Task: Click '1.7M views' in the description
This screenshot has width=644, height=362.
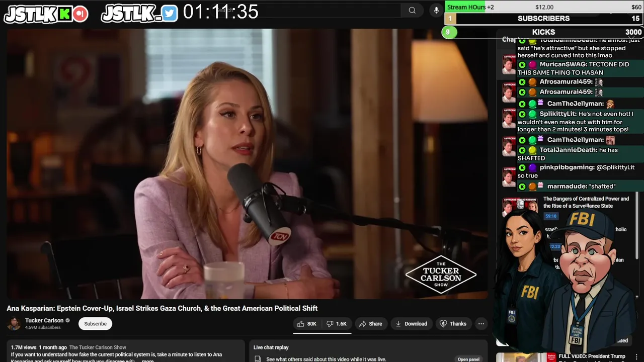Action: pos(24,347)
